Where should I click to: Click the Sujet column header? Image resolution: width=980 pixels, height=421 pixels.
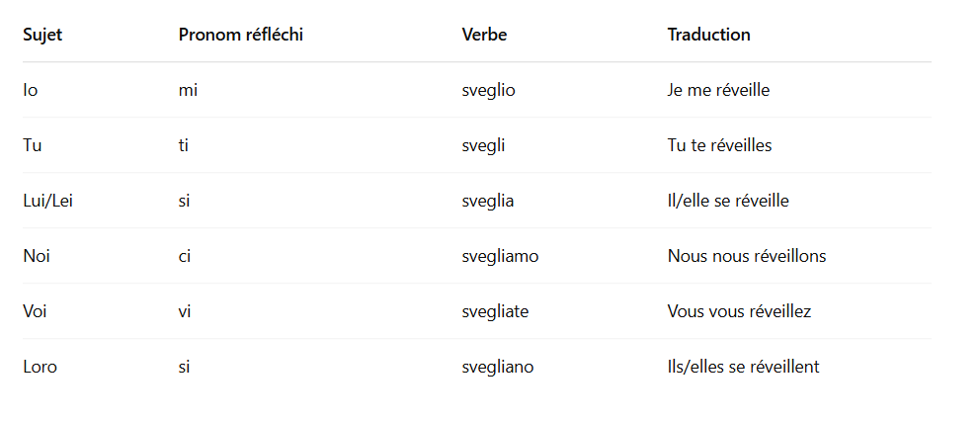42,35
